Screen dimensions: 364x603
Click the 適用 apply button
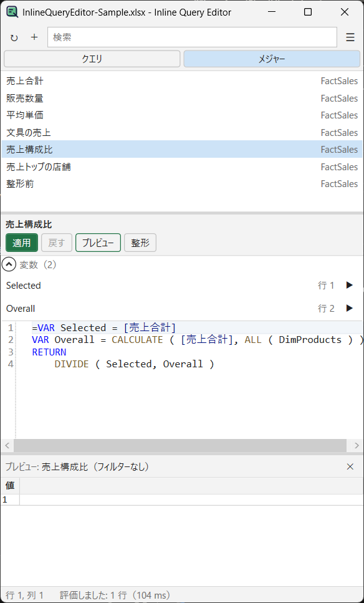pyautogui.click(x=22, y=243)
